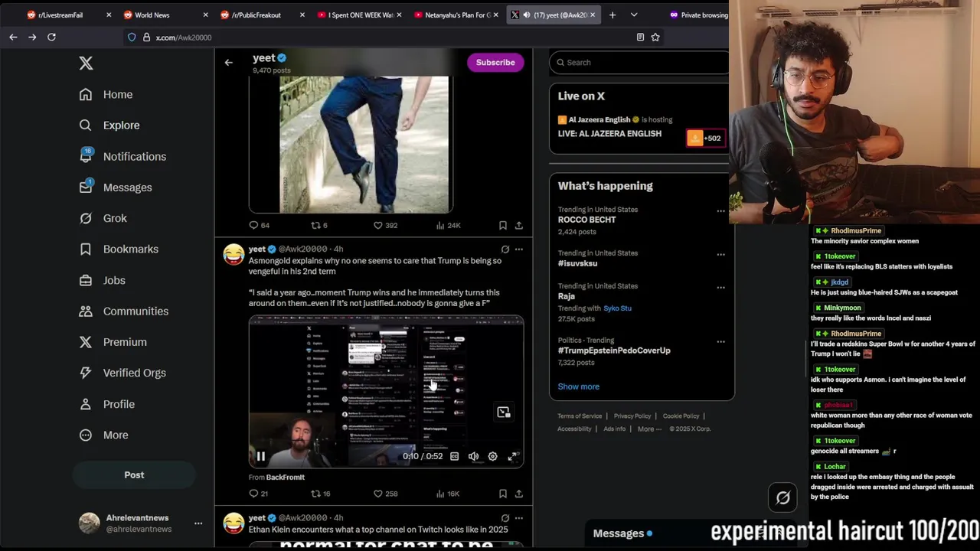Open options for Raja trend

[720, 287]
